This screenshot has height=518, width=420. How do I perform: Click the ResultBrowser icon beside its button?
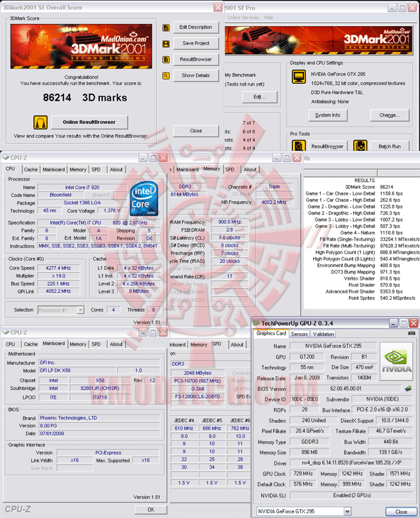tap(166, 60)
